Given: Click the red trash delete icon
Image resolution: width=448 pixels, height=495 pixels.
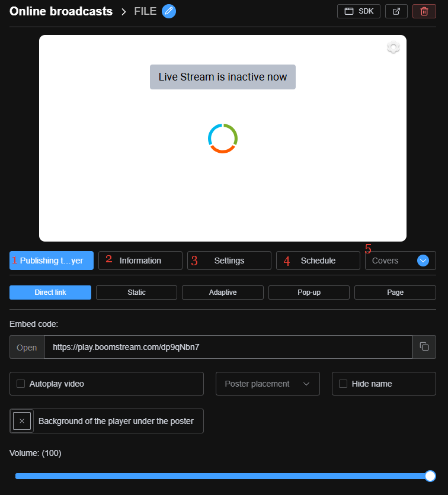Looking at the screenshot, I should click(x=424, y=11).
